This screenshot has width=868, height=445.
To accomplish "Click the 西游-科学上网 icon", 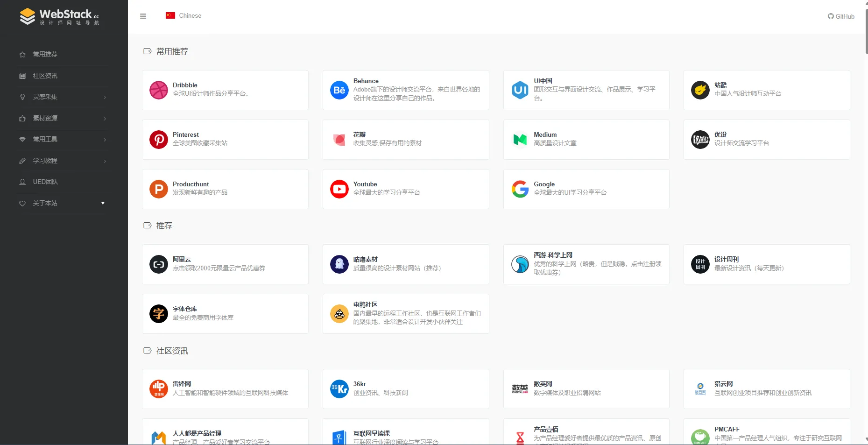I will [520, 264].
